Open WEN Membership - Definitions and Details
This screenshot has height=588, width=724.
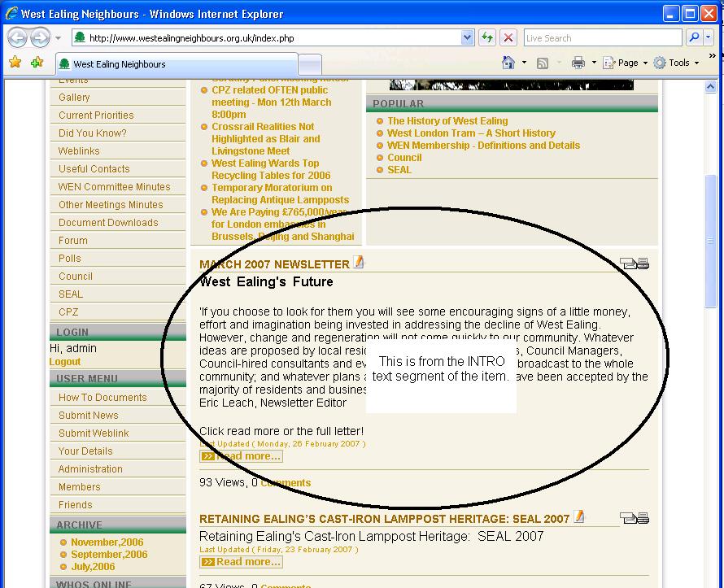pos(483,146)
